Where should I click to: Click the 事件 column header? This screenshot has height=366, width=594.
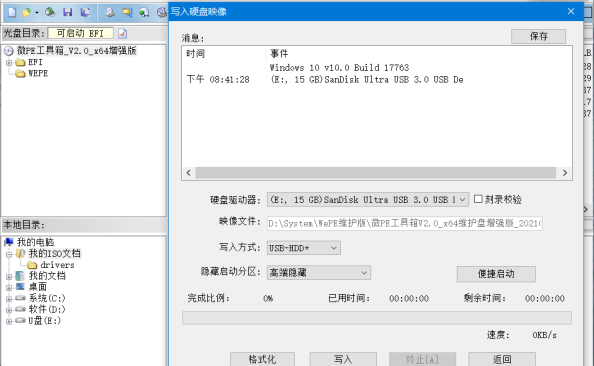279,54
